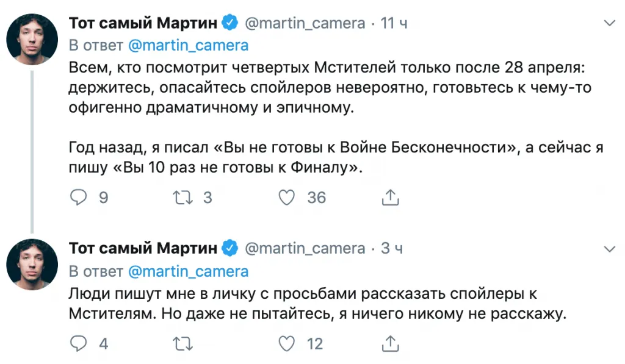Open the @martin_camera reply link in second tweet
This screenshot has width=625, height=364.
(x=189, y=270)
